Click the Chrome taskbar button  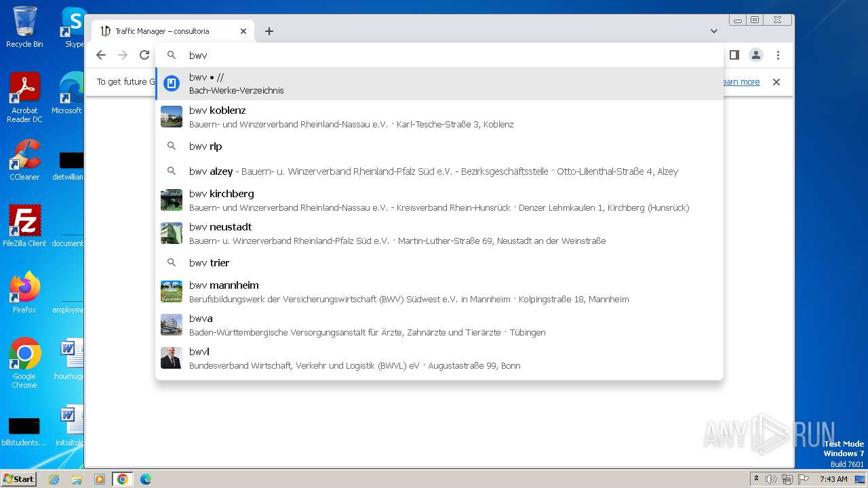click(x=123, y=479)
